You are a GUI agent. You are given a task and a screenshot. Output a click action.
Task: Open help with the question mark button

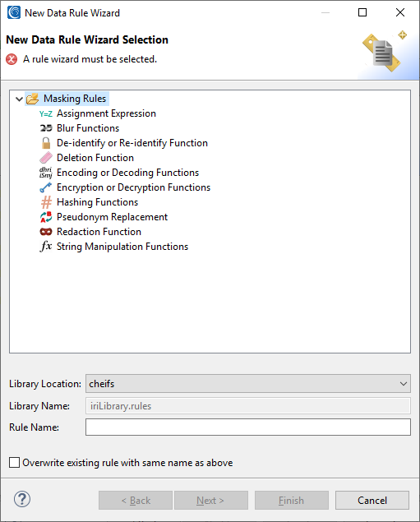click(22, 499)
